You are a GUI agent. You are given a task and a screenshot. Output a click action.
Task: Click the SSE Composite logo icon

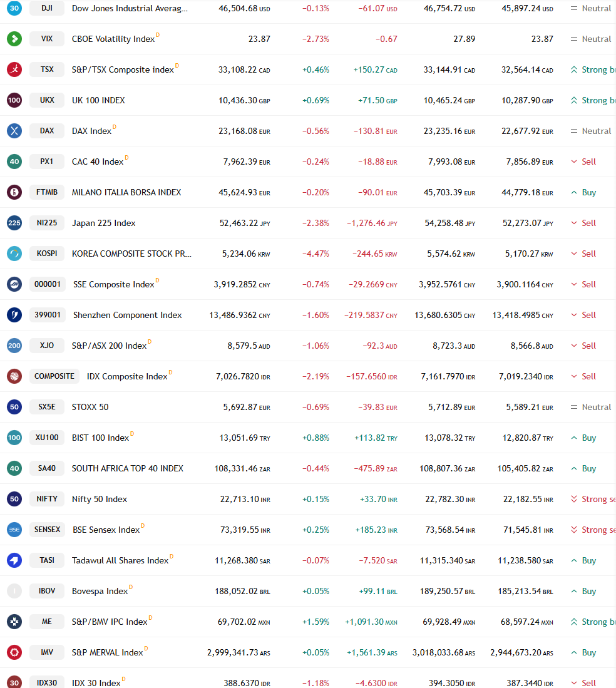14,284
